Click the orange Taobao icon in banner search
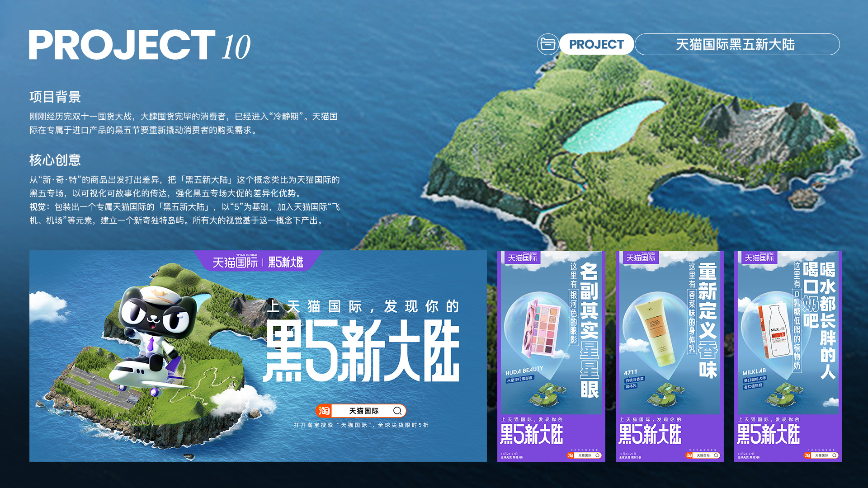Screen dimensions: 868x488 324,411
